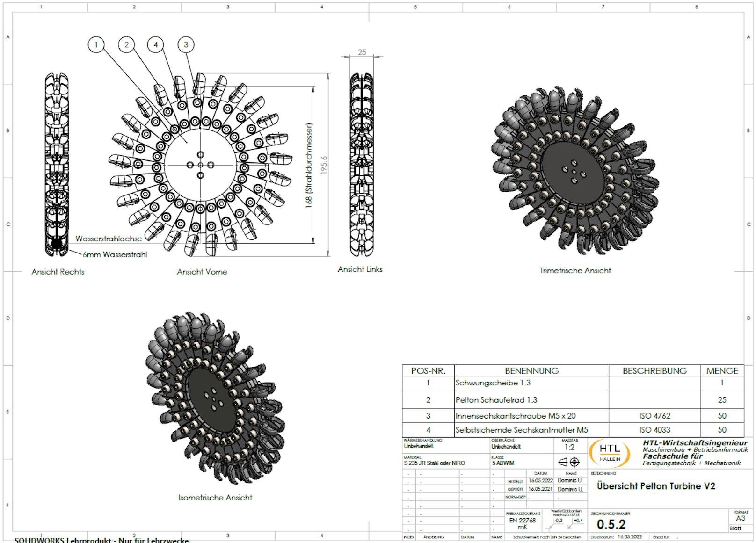
Task: Click the material 'S 235 JR Stahl oder NIRO'
Action: click(435, 463)
